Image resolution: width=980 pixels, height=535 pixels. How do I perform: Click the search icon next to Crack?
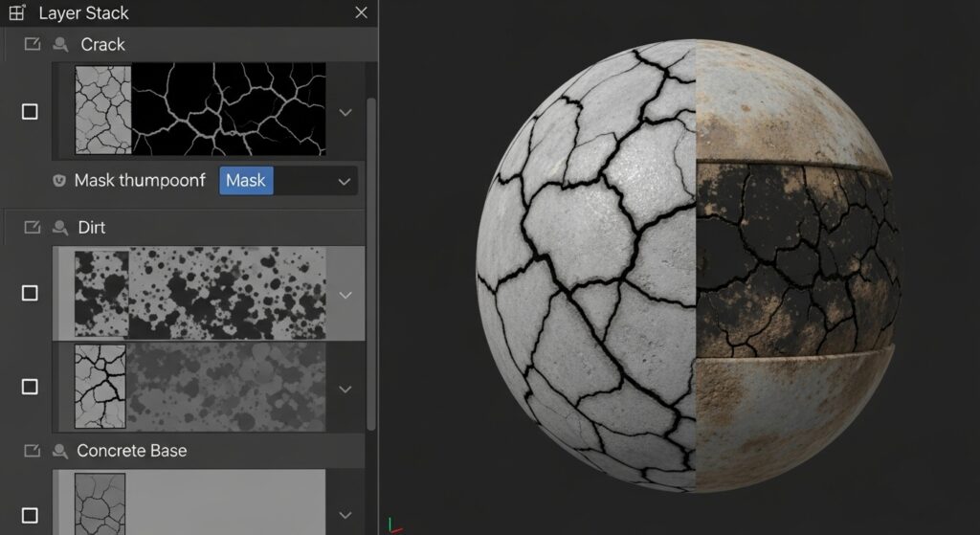tap(60, 44)
